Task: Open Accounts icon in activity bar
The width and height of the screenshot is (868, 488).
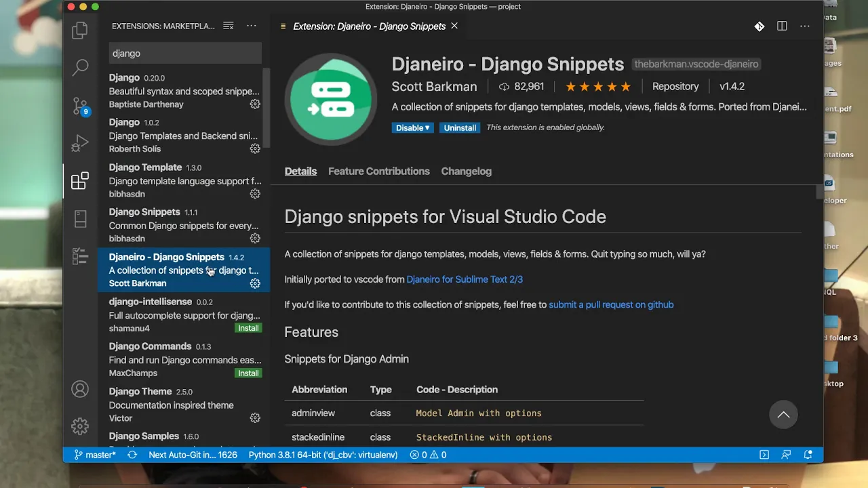Action: pyautogui.click(x=80, y=389)
